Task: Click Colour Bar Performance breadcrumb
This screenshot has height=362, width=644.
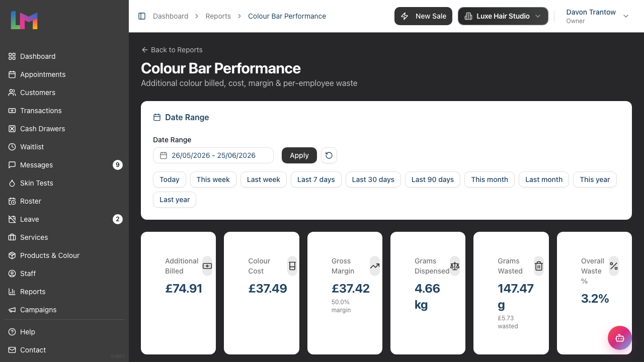Action: click(287, 16)
